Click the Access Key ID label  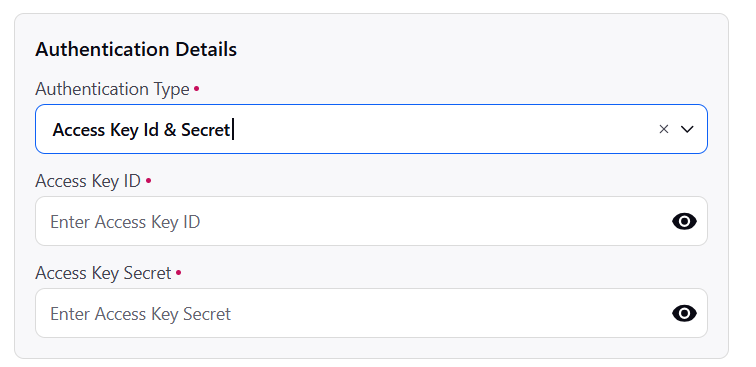(88, 181)
